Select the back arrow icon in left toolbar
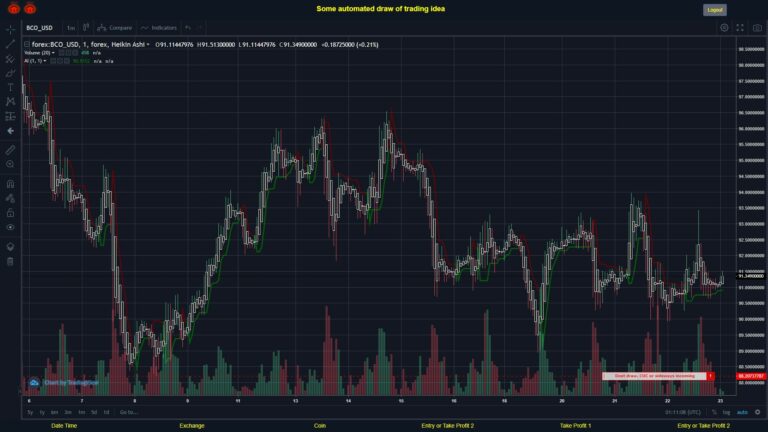The height and width of the screenshot is (432, 768). 10,131
